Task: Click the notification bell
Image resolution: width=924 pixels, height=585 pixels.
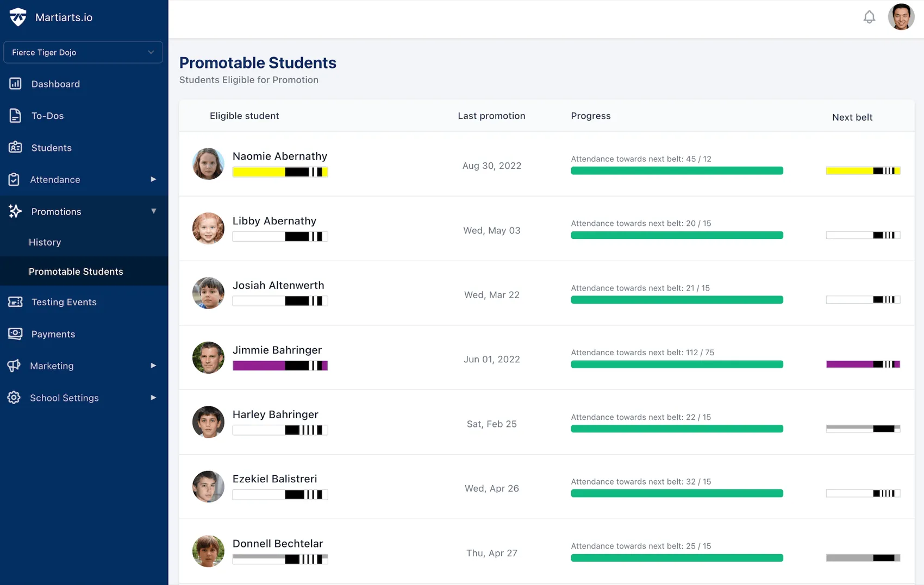Action: (x=869, y=17)
